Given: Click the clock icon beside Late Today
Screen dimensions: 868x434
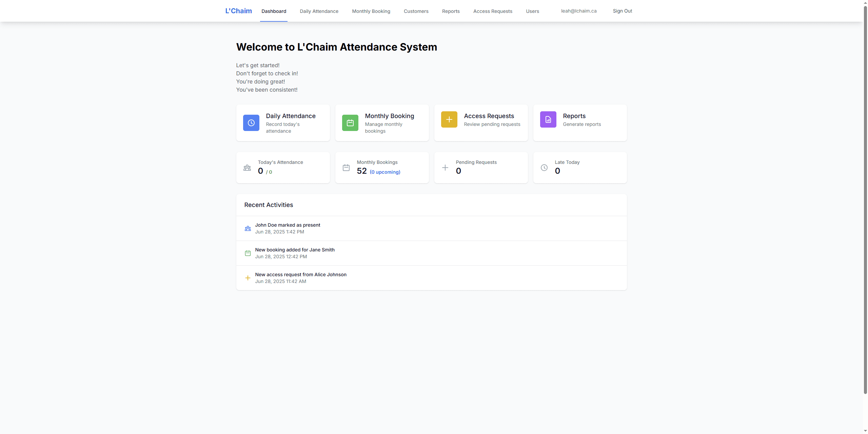Looking at the screenshot, I should (544, 168).
